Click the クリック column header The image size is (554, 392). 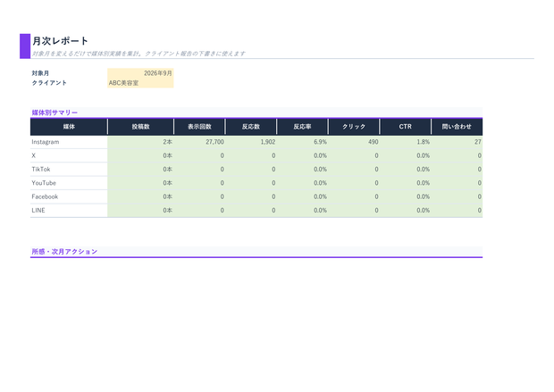(x=354, y=127)
